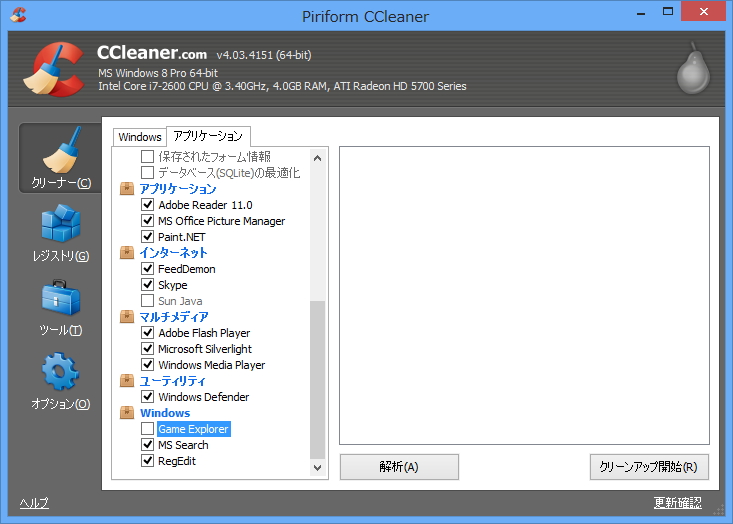This screenshot has width=733, height=524.
Task: Select the インターネット category heading
Action: (173, 253)
